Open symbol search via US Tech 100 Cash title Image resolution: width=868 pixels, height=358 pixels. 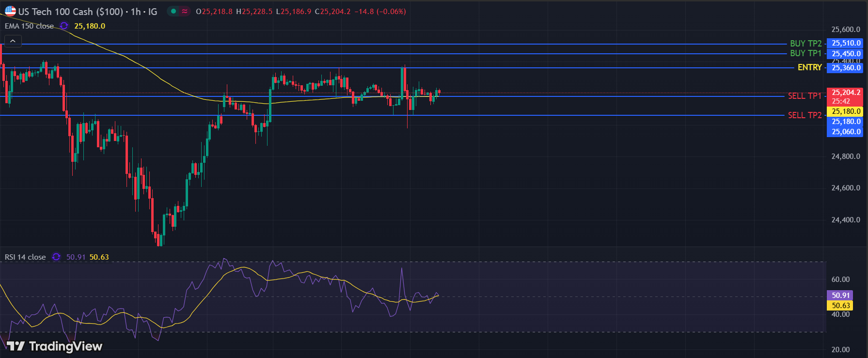(71, 12)
